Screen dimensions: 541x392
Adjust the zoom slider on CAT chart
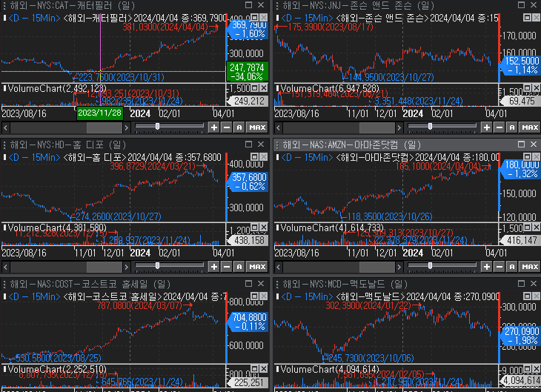tap(157, 126)
